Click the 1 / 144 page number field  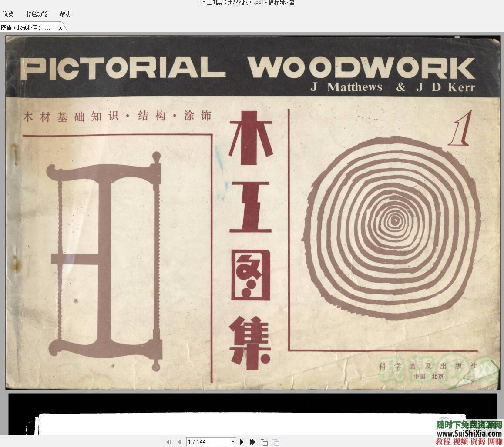(208, 442)
